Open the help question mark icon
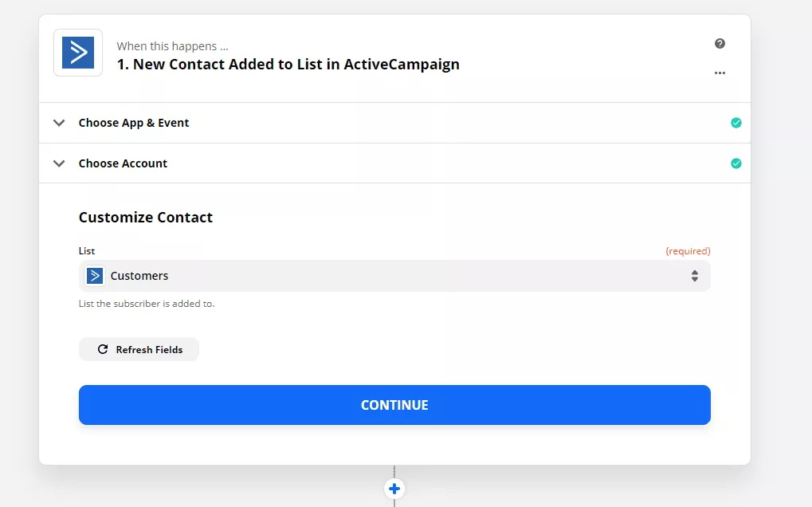Image resolution: width=812 pixels, height=507 pixels. coord(720,44)
